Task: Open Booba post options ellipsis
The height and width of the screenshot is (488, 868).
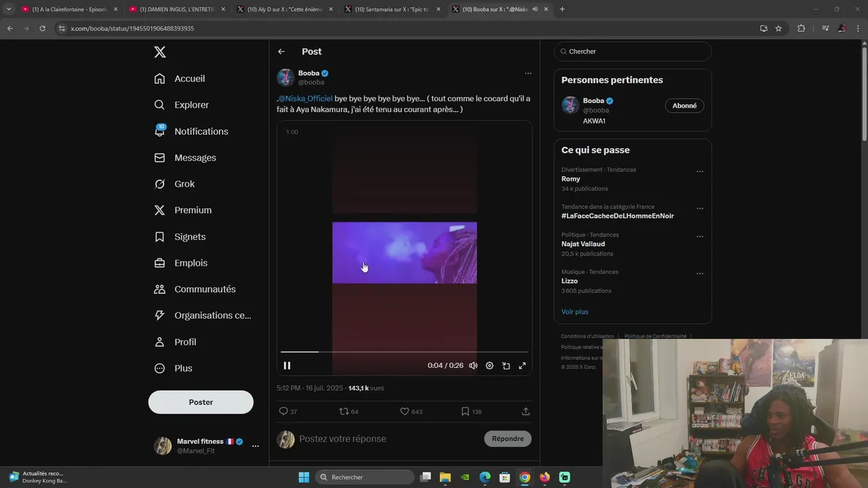Action: click(x=528, y=73)
